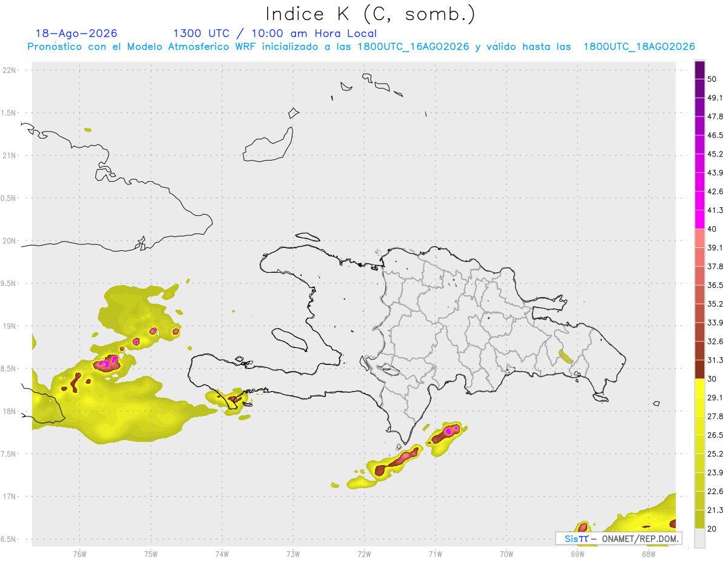The image size is (728, 562).
Task: Click the colorbar value 35.2
Action: point(716,304)
